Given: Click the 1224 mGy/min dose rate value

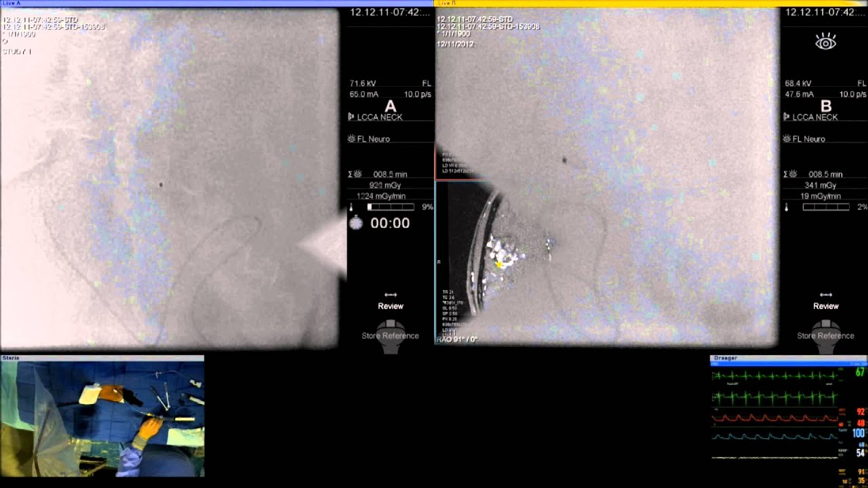Looking at the screenshot, I should coord(380,196).
